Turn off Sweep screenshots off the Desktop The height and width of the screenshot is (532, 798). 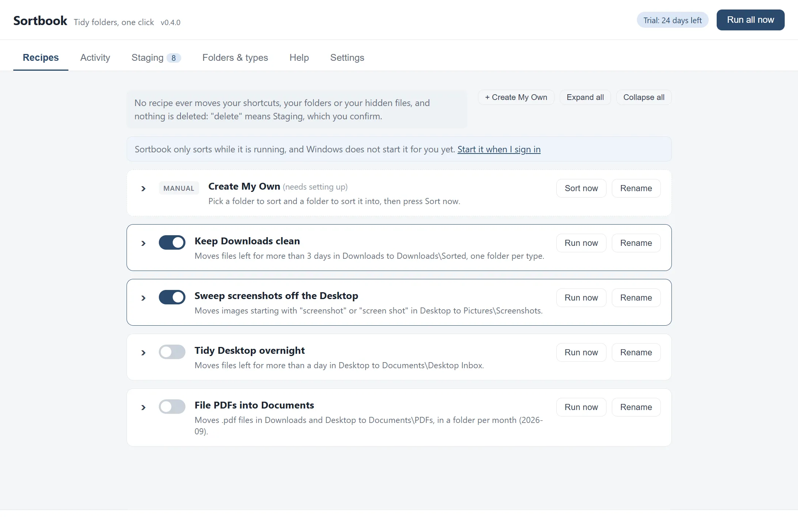(x=172, y=297)
